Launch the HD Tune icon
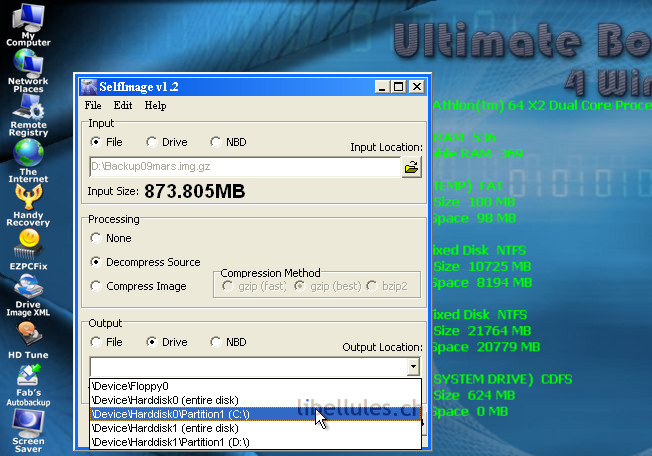The height and width of the screenshot is (456, 652). (28, 341)
